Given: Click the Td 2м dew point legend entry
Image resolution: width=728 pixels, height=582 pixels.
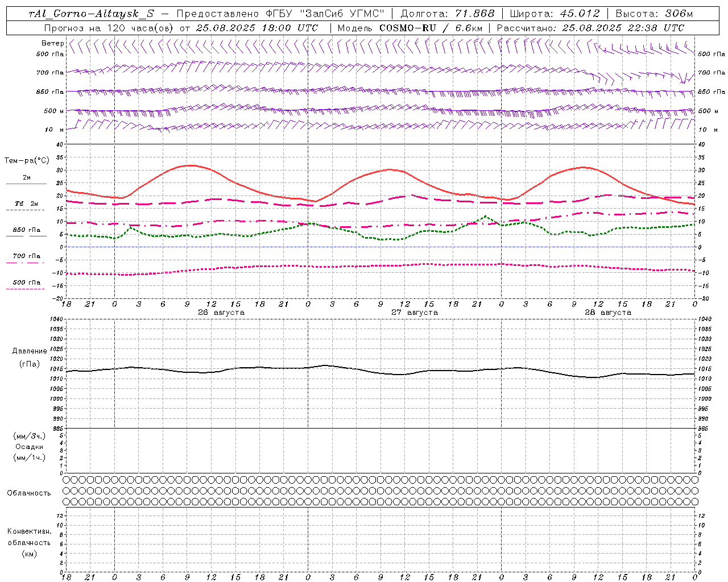Looking at the screenshot, I should (x=26, y=203).
